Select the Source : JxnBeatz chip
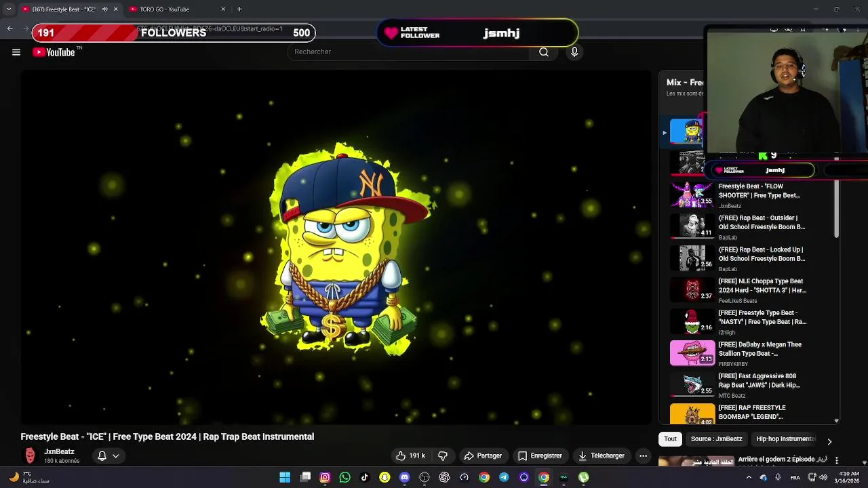This screenshot has width=868, height=488. [716, 439]
